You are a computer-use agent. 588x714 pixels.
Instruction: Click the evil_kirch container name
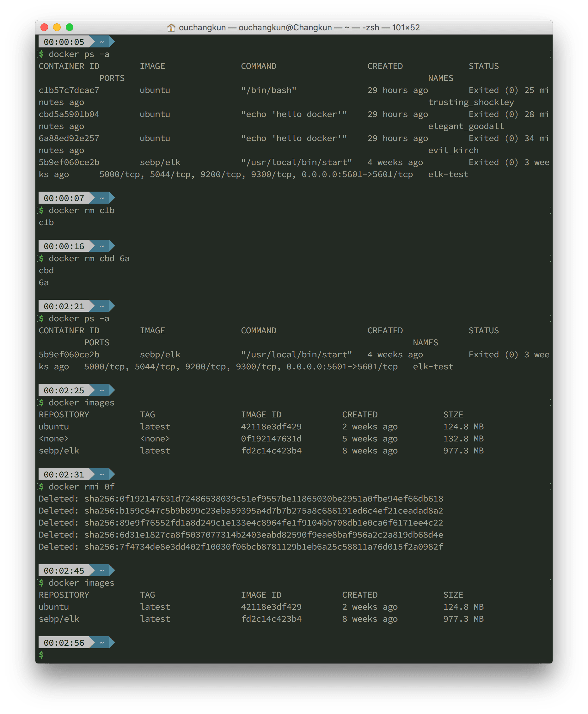coord(453,151)
